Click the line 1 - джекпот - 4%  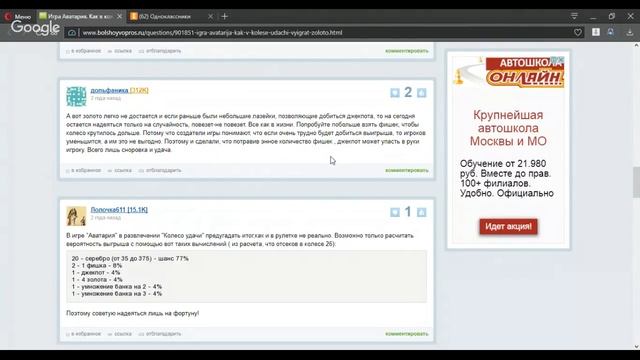pos(96,272)
